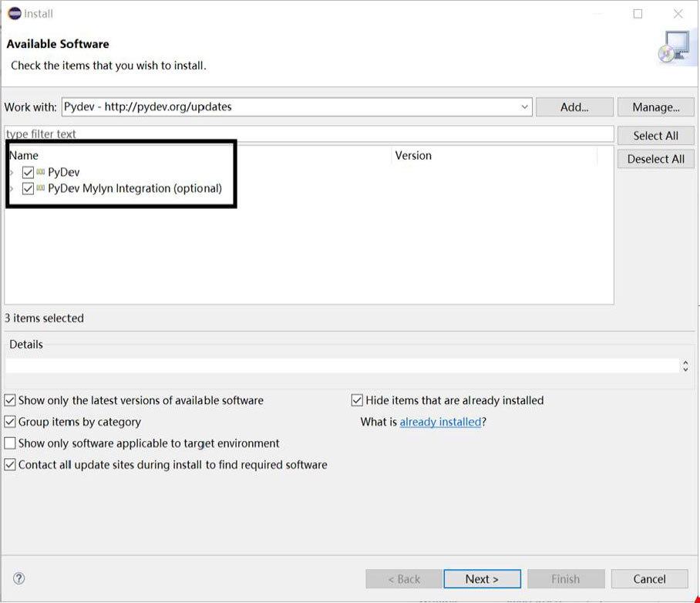700x603 pixels.
Task: Expand the PyDev tree node
Action: [12, 173]
